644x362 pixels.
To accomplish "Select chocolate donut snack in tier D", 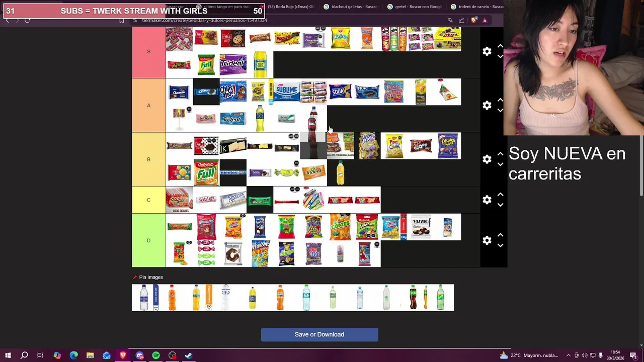I will [233, 254].
